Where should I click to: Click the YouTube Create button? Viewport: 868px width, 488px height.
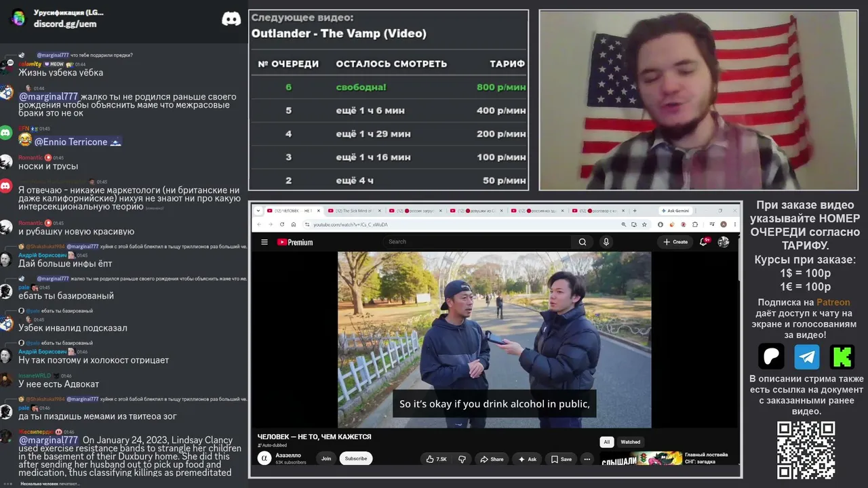(675, 242)
